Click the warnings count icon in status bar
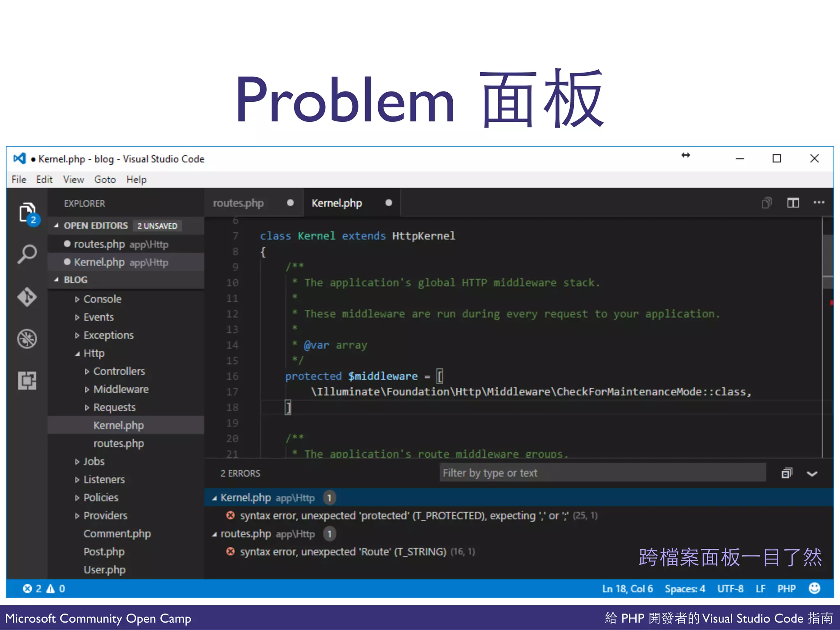This screenshot has height=630, width=840. [x=50, y=589]
